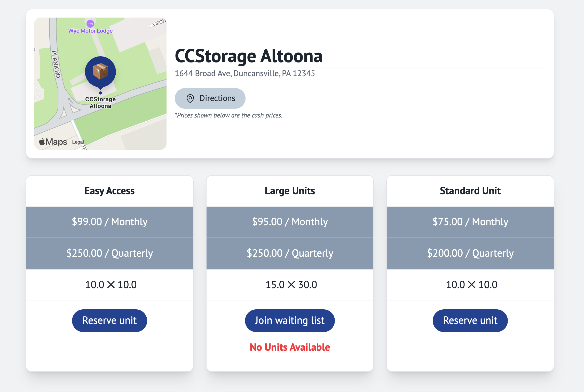584x392 pixels.
Task: Click the Wye Motor Lodge lodging icon
Action: pos(90,23)
